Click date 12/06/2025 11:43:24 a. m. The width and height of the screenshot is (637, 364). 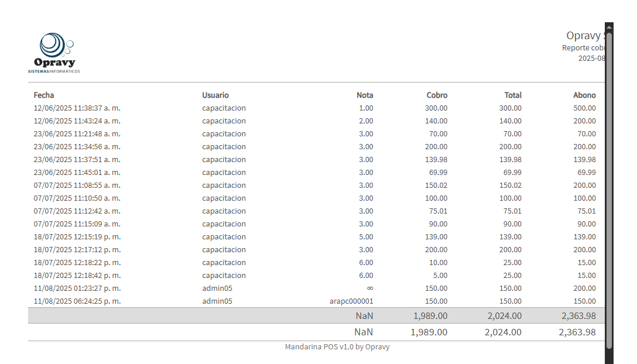[x=77, y=121]
